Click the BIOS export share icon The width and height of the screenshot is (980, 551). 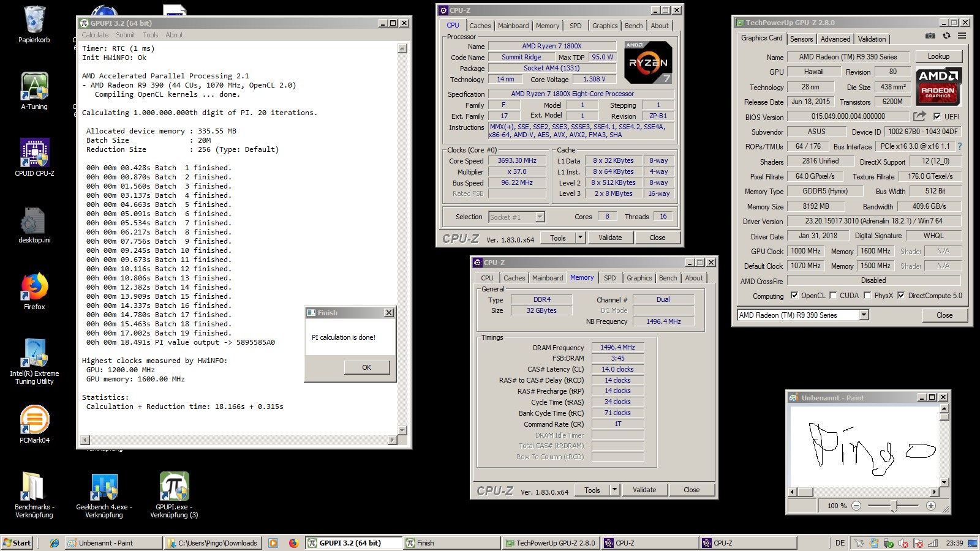pyautogui.click(x=919, y=116)
